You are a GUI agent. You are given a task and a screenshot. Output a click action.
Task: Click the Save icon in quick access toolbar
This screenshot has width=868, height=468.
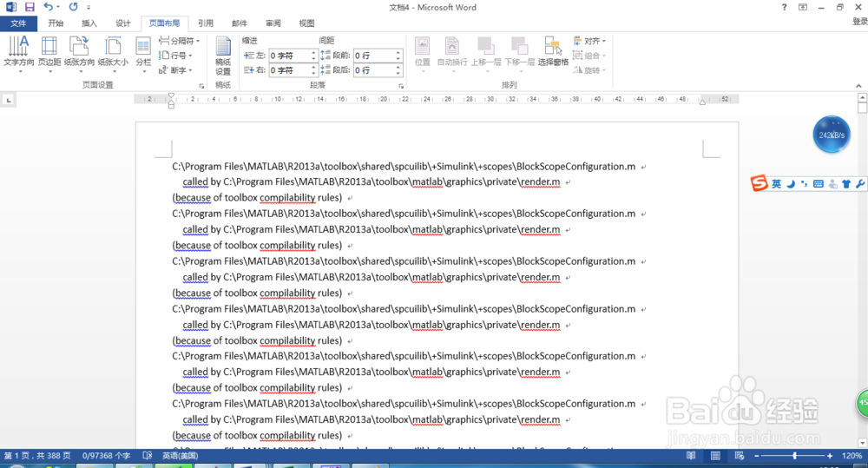[30, 7]
